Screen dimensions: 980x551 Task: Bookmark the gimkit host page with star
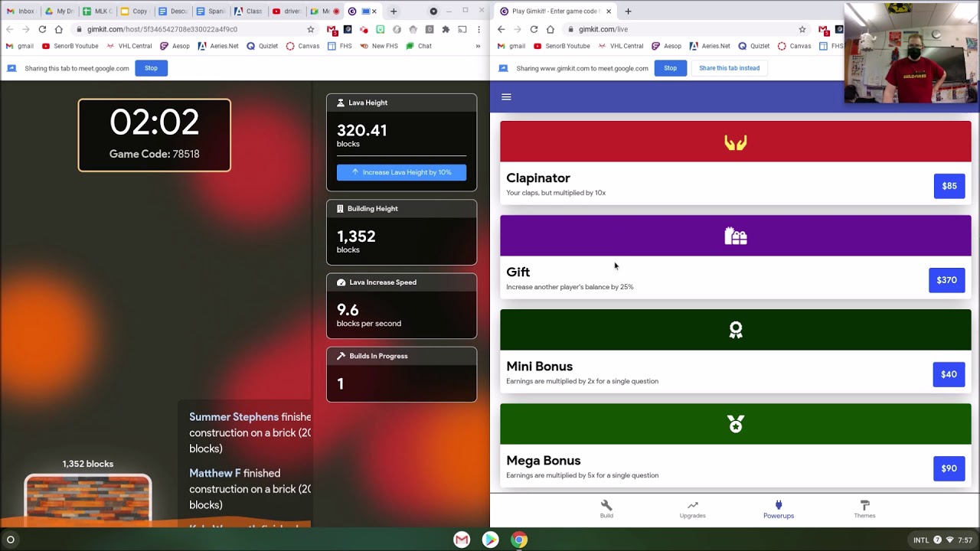[310, 29]
